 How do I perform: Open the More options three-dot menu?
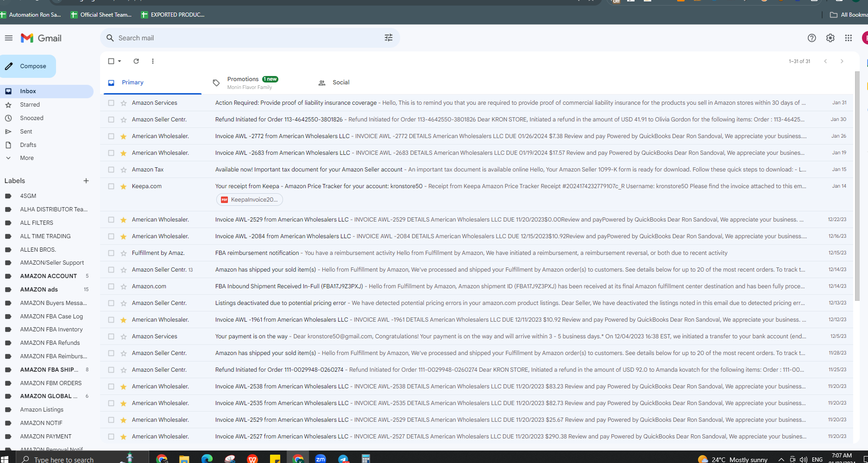[x=153, y=61]
